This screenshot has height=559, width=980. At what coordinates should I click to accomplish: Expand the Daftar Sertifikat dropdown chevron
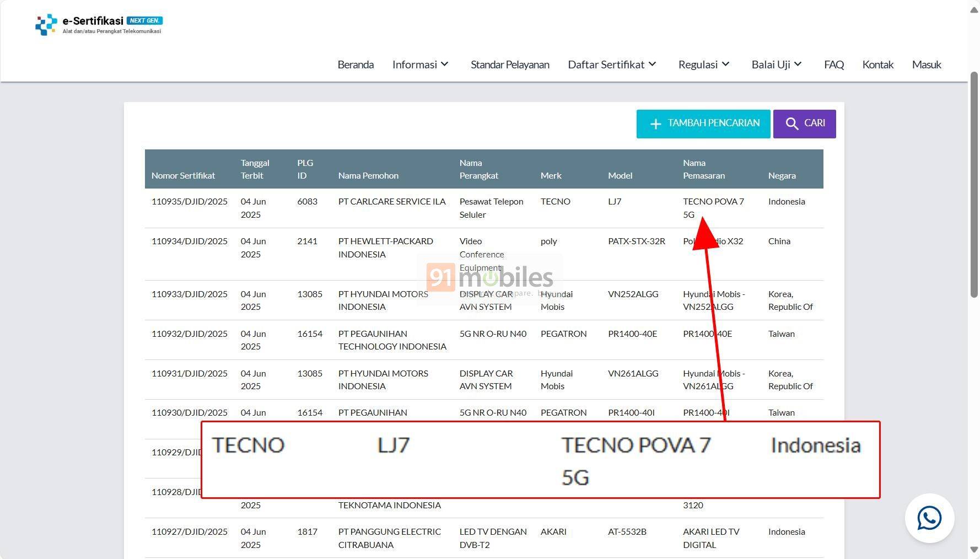[x=652, y=64]
